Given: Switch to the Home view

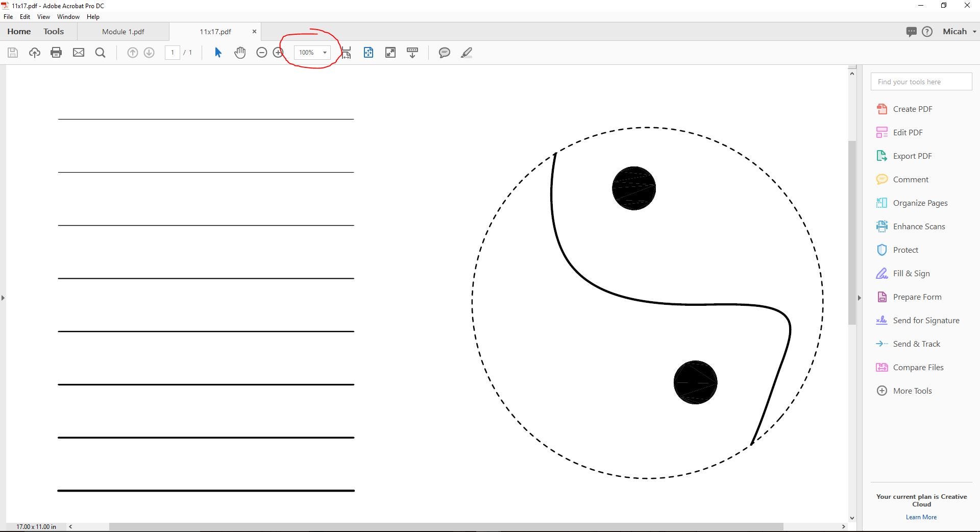Looking at the screenshot, I should pos(19,32).
